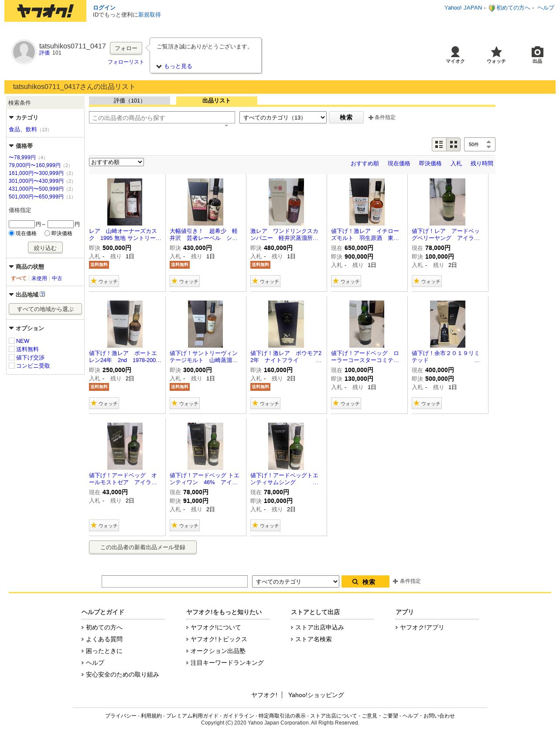This screenshot has width=560, height=735.
Task: Click この出品者の新着出品メール登録 button
Action: (x=143, y=547)
